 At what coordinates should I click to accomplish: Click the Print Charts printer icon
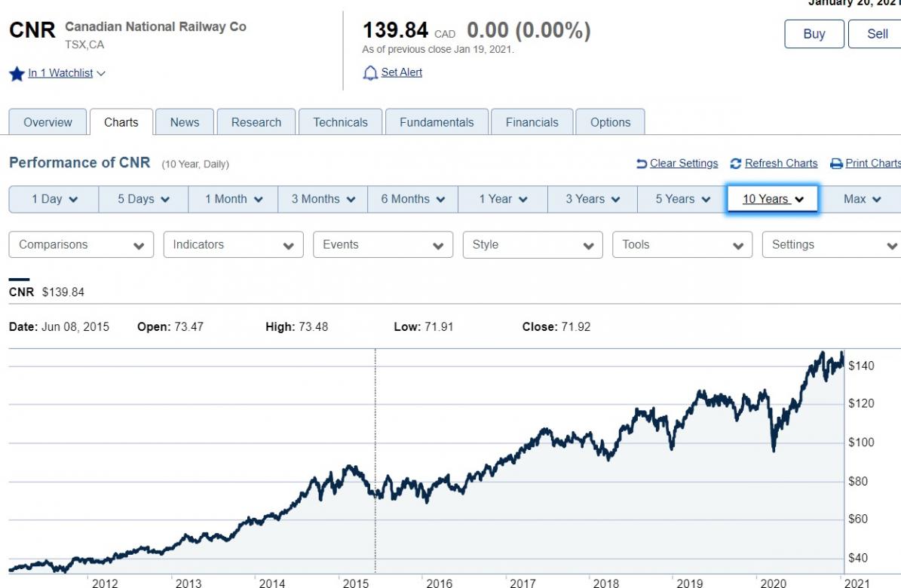836,164
